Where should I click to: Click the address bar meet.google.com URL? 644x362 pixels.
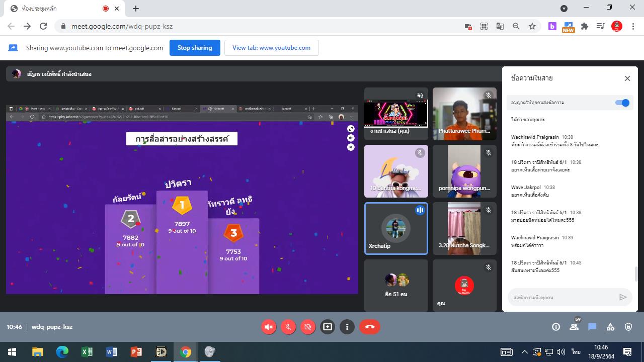coord(122,26)
